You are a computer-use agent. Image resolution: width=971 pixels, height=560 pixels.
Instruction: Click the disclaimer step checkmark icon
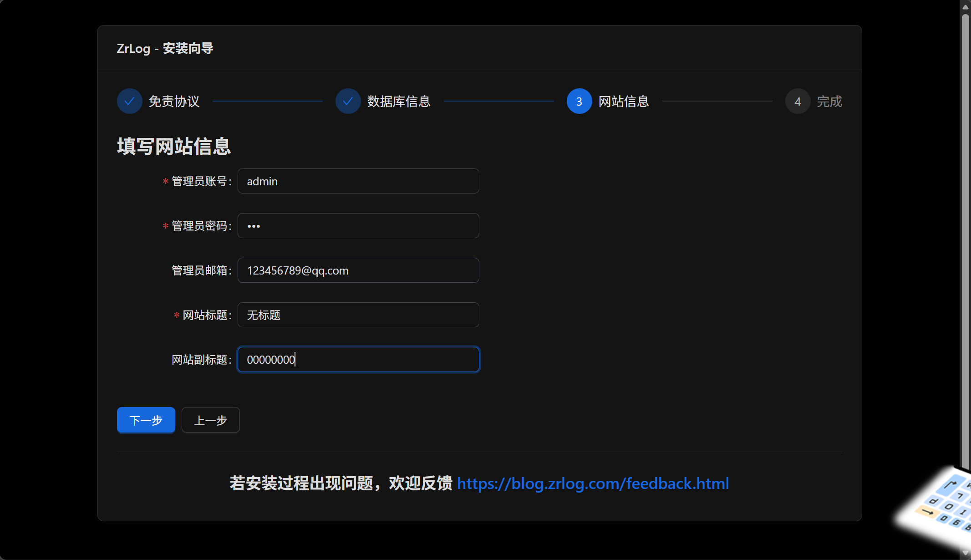pos(129,101)
